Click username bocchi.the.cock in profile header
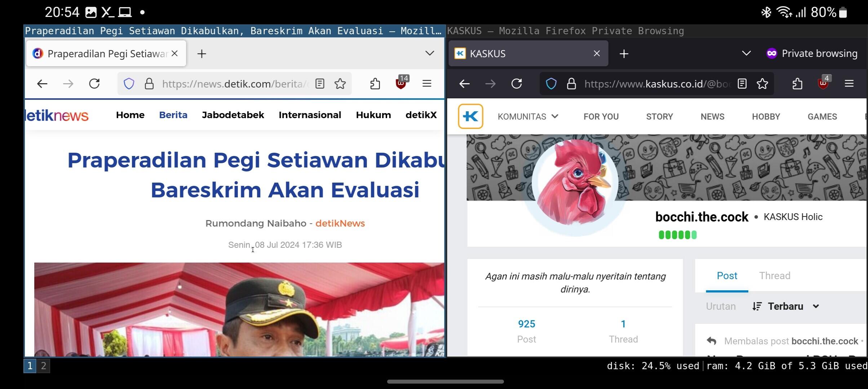Viewport: 868px width, 389px height. (x=701, y=217)
